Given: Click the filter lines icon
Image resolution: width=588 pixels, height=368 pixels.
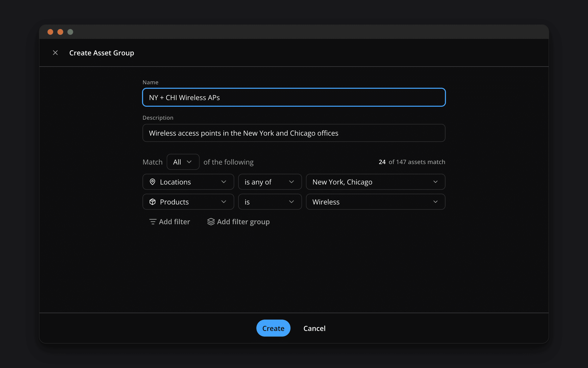Looking at the screenshot, I should pyautogui.click(x=153, y=222).
